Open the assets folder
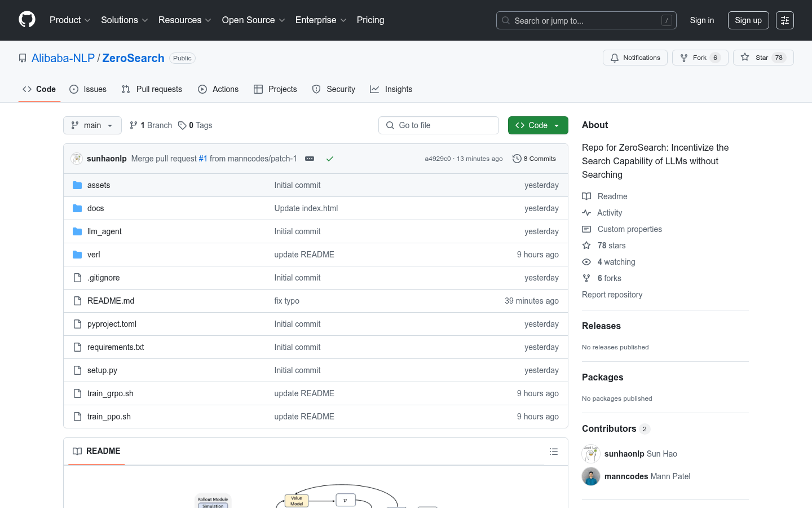The height and width of the screenshot is (508, 812). 99,185
